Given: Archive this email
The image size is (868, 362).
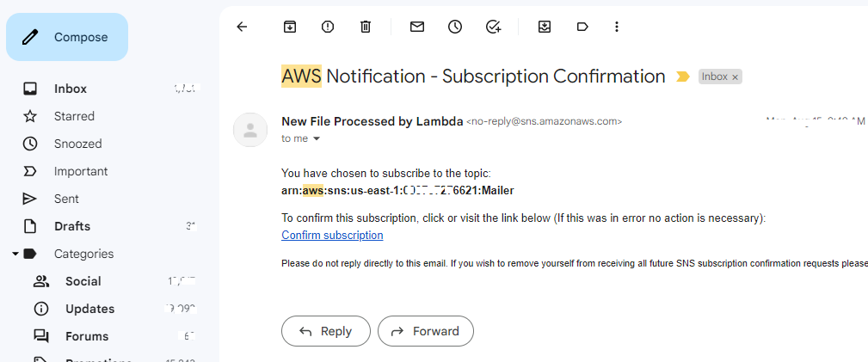Looking at the screenshot, I should (x=290, y=27).
